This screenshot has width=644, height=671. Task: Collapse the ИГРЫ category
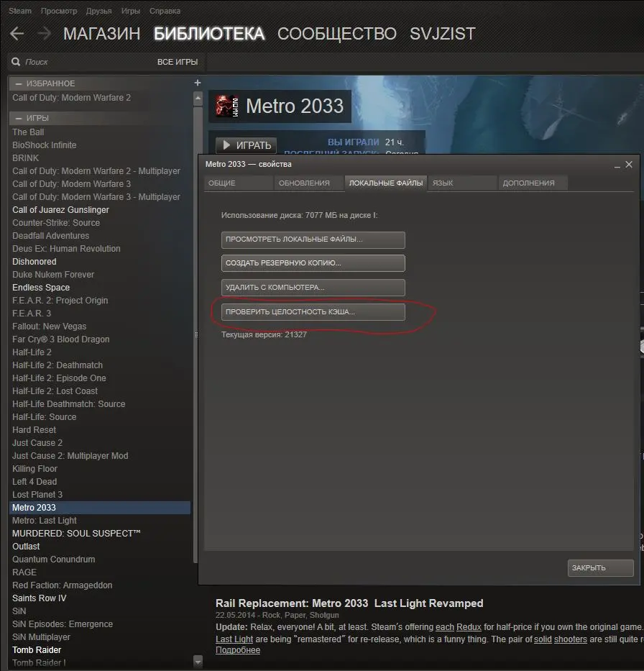point(19,118)
